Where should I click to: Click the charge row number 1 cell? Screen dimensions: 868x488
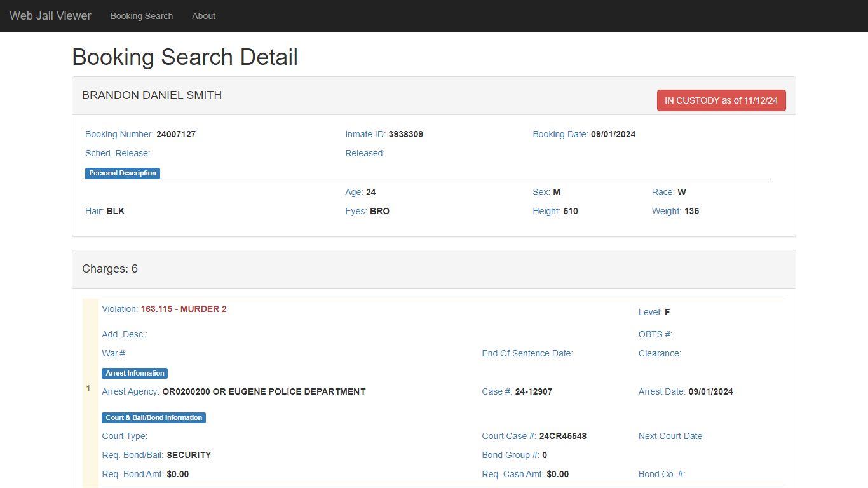coord(90,388)
